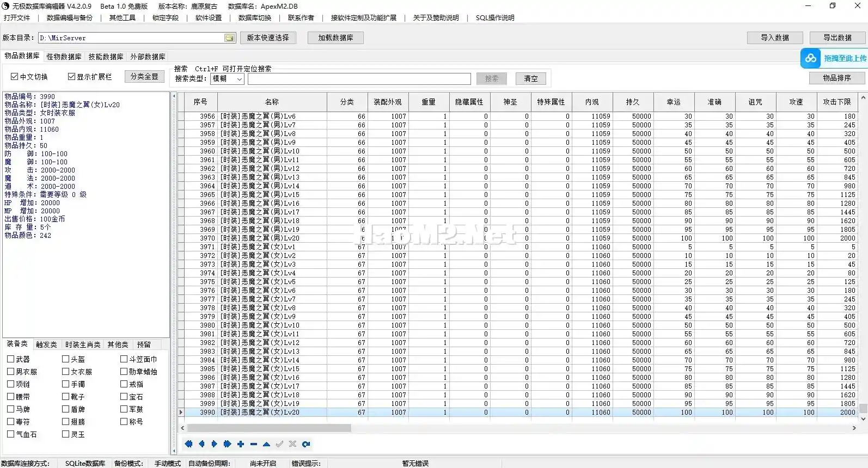The height and width of the screenshot is (468, 868).
Task: Refresh data with the curved arrow icon
Action: tap(306, 444)
